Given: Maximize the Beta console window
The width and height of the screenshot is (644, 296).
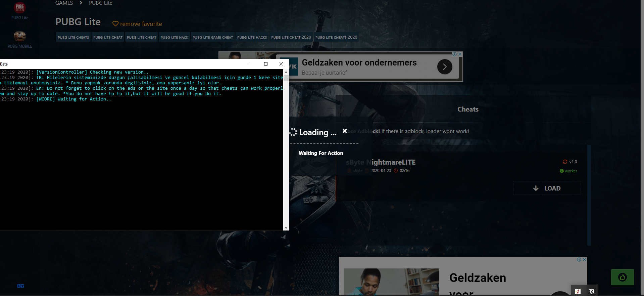Looking at the screenshot, I should [x=266, y=64].
